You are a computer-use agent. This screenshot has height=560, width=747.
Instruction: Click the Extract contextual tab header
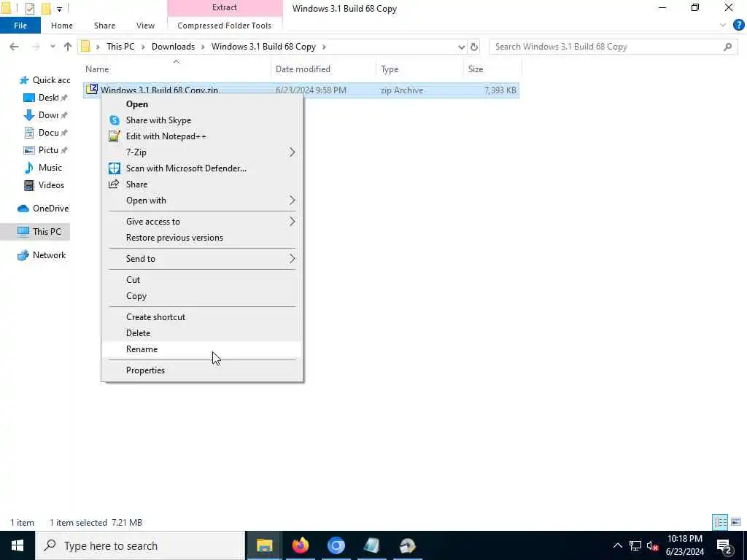pos(225,7)
